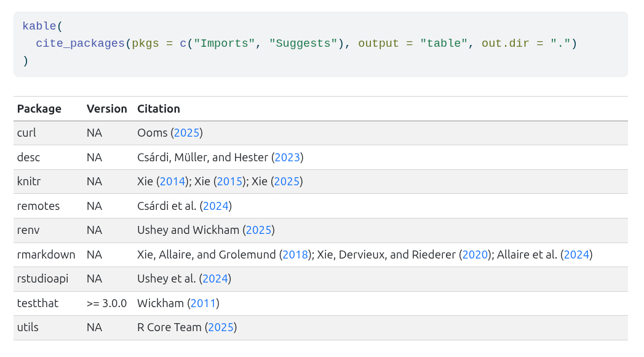Open the R Core Team 2025 citation

221,327
